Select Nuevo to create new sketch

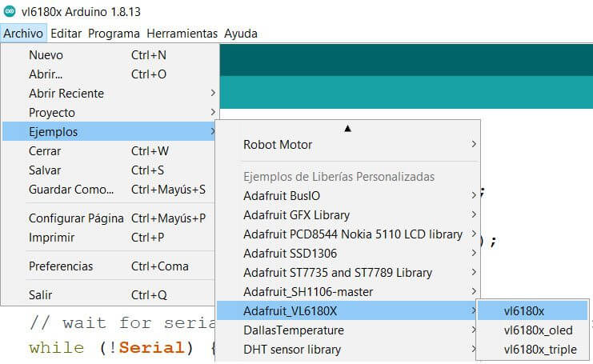click(x=46, y=55)
